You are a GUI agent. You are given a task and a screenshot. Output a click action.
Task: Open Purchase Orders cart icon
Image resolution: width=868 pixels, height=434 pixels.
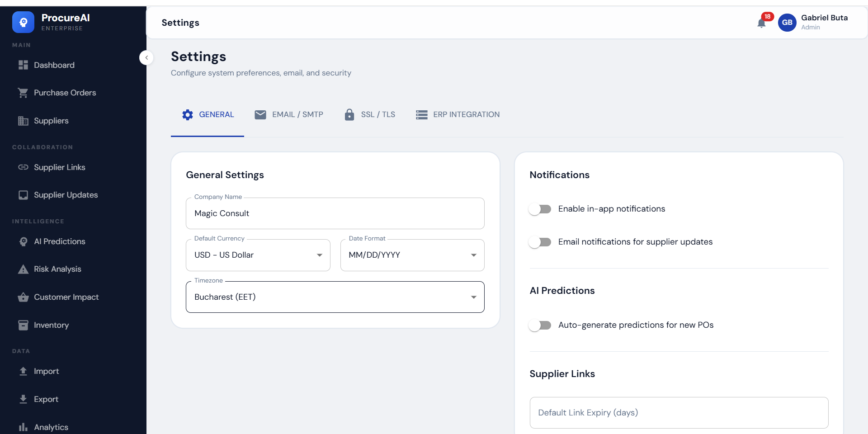[x=23, y=93]
